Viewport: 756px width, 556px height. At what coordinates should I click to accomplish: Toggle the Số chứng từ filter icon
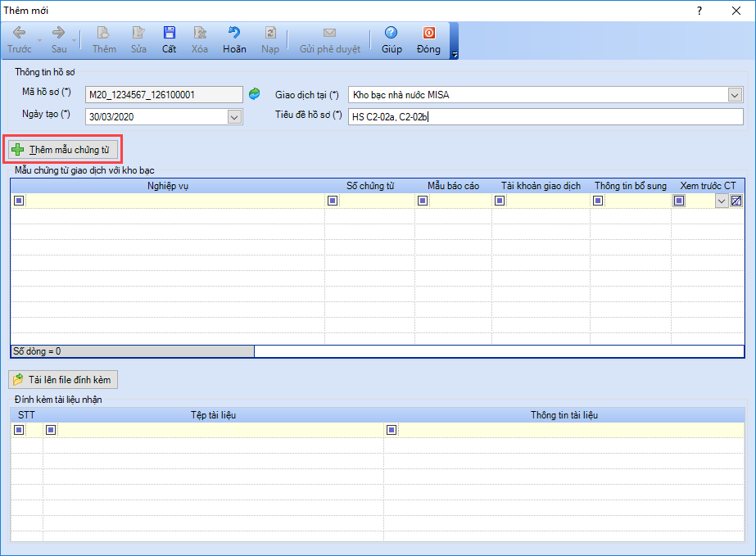pyautogui.click(x=333, y=201)
